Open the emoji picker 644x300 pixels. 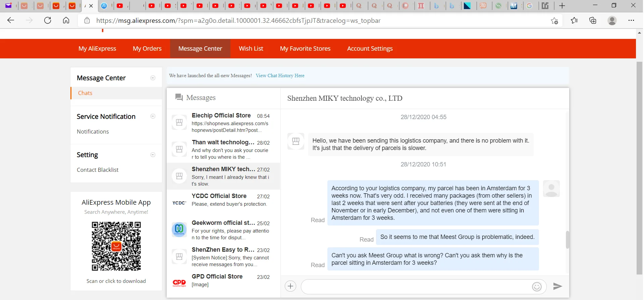click(537, 287)
